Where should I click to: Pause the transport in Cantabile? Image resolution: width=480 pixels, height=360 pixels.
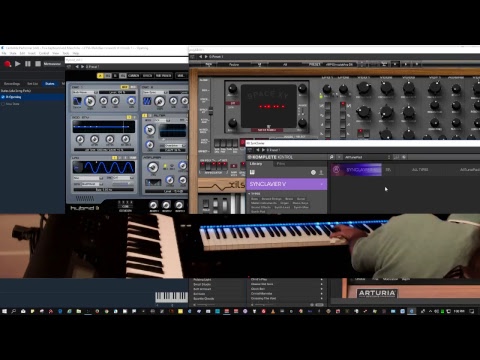pyautogui.click(x=28, y=63)
